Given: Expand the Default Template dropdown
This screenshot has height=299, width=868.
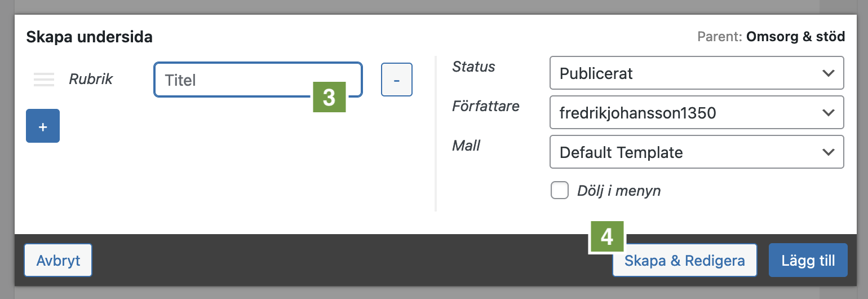Looking at the screenshot, I should 697,152.
